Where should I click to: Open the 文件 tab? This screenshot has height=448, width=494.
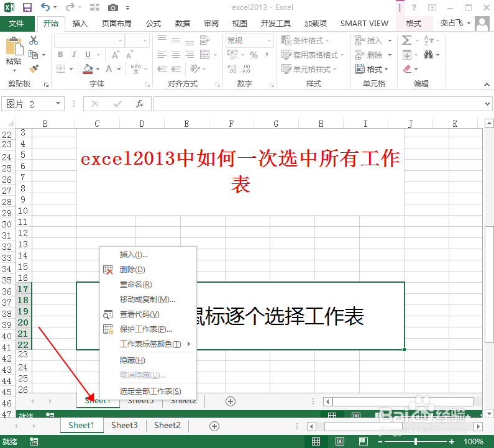click(x=16, y=24)
